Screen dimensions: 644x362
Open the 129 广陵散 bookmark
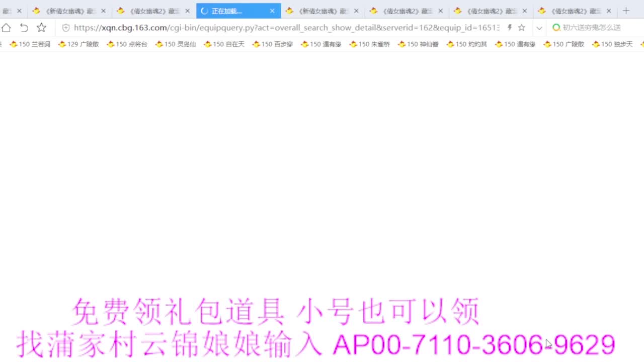[x=78, y=44]
